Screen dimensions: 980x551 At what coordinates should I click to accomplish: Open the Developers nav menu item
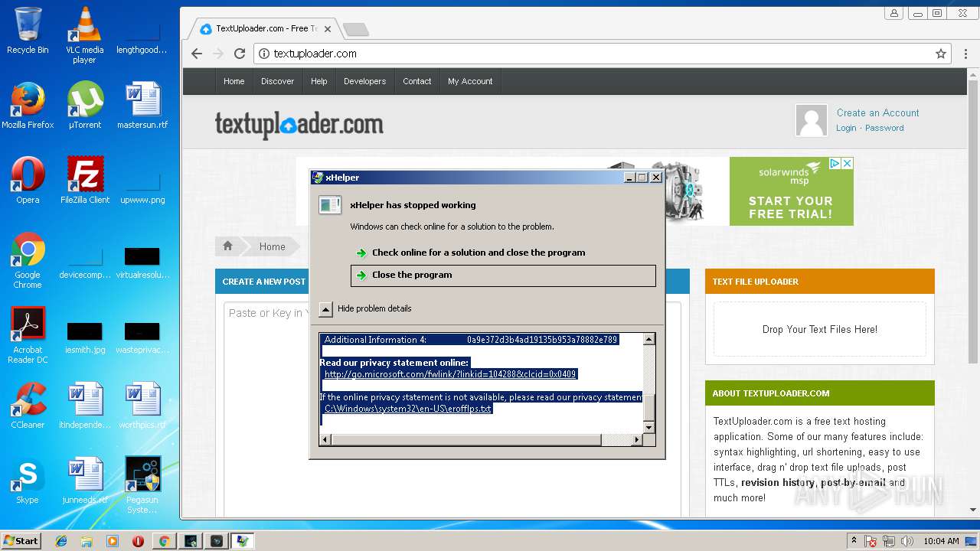click(364, 81)
